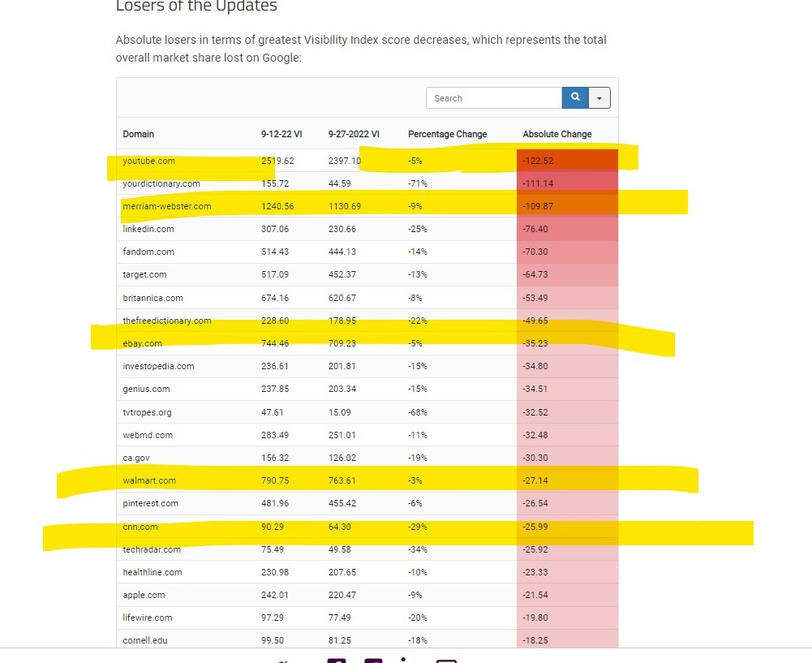
Task: Select the yourdictionary.com row
Action: (x=367, y=183)
